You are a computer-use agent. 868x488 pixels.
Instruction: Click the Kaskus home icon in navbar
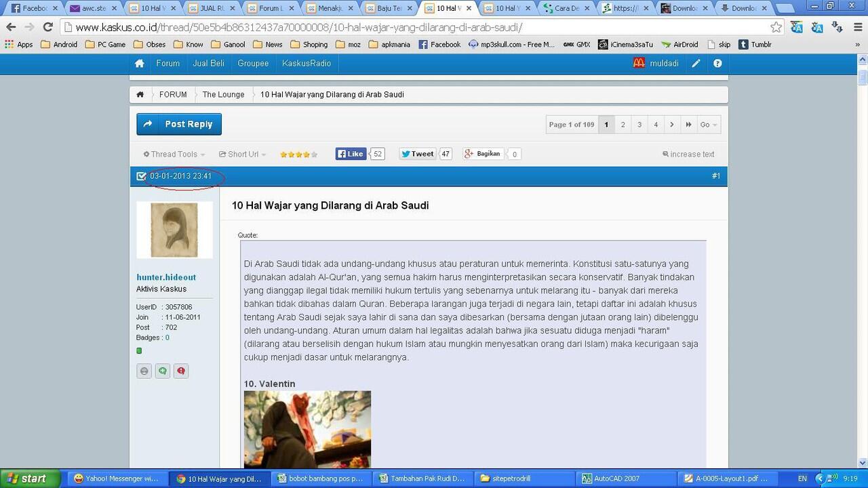tap(139, 63)
